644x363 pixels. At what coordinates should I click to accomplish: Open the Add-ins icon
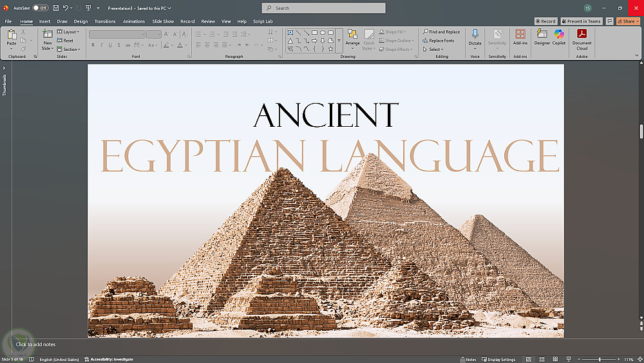click(x=520, y=34)
